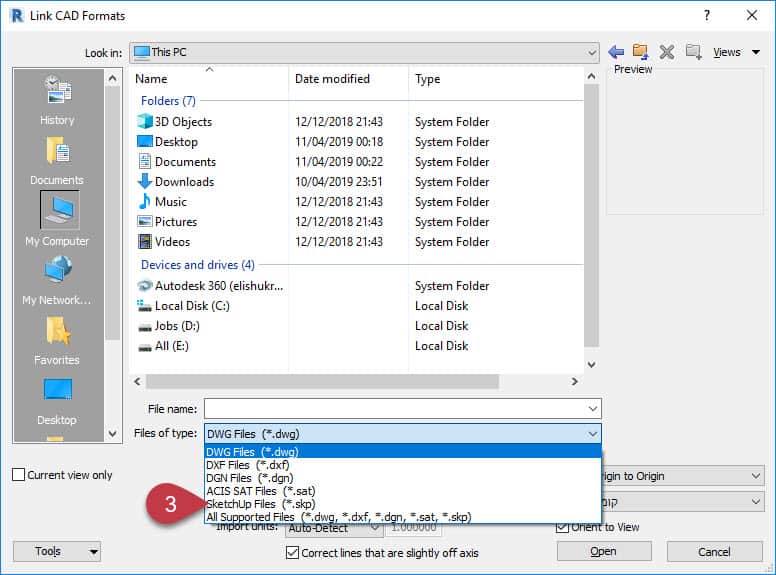Choose DXF Files (*.dxf) option
The image size is (776, 575).
tap(403, 465)
